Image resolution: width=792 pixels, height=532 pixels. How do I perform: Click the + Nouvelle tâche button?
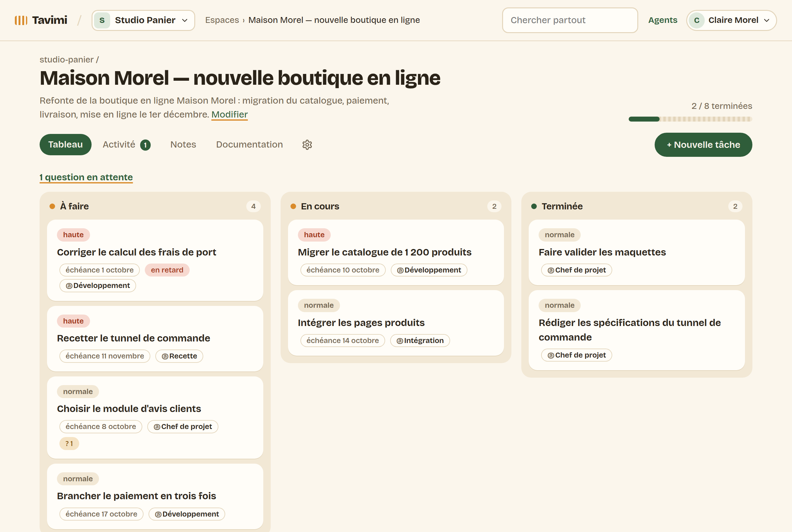[703, 144]
